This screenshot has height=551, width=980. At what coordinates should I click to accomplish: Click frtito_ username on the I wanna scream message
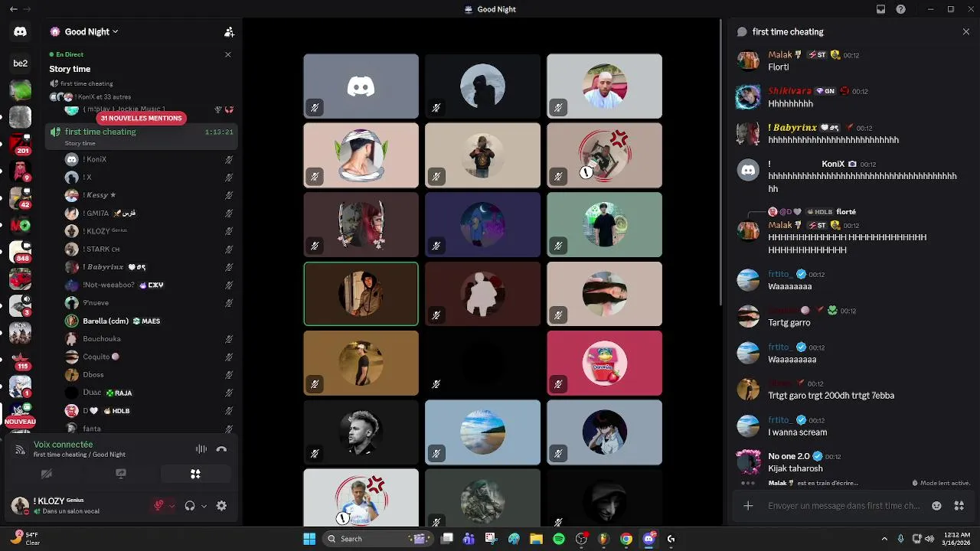[x=780, y=420]
